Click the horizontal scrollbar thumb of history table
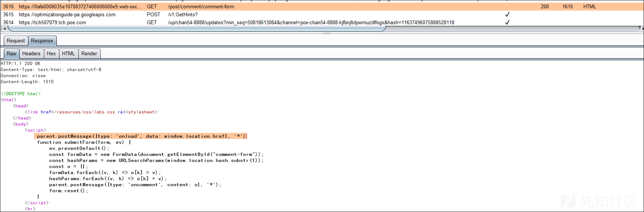This screenshot has width=644, height=212. point(197,28)
